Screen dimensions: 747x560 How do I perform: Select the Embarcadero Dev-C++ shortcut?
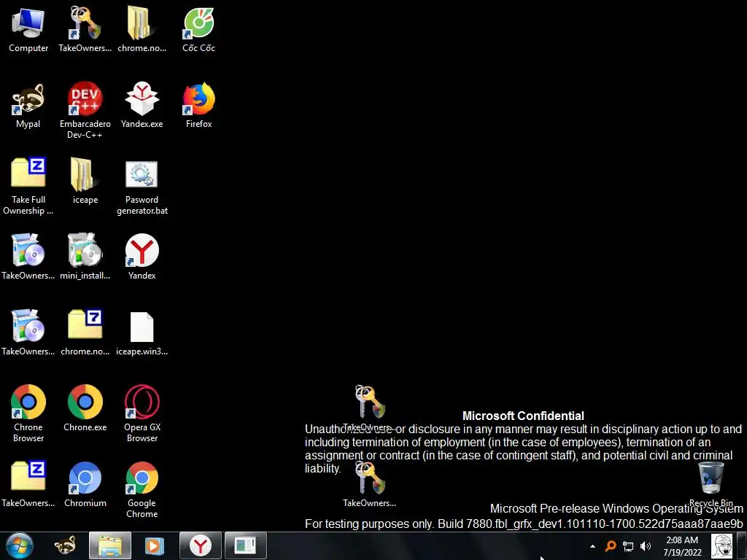(x=85, y=111)
